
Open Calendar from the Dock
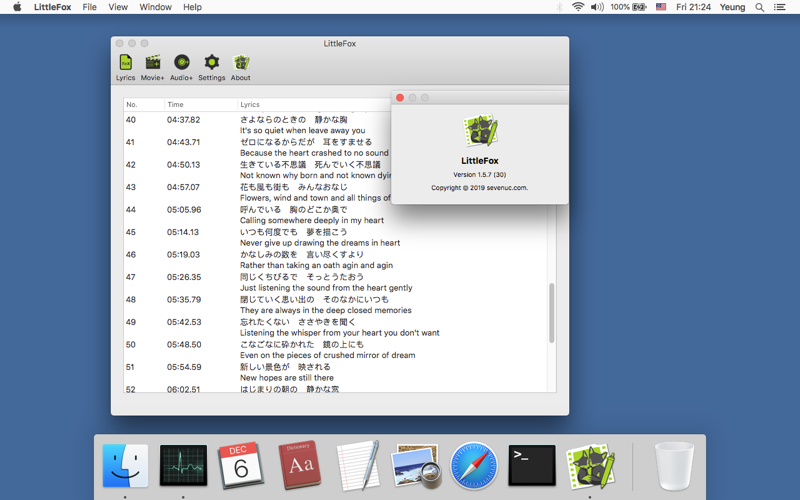(x=241, y=465)
